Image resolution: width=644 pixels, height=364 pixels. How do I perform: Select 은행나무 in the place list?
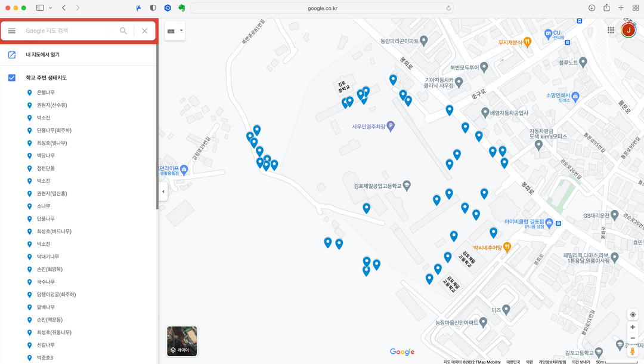45,92
